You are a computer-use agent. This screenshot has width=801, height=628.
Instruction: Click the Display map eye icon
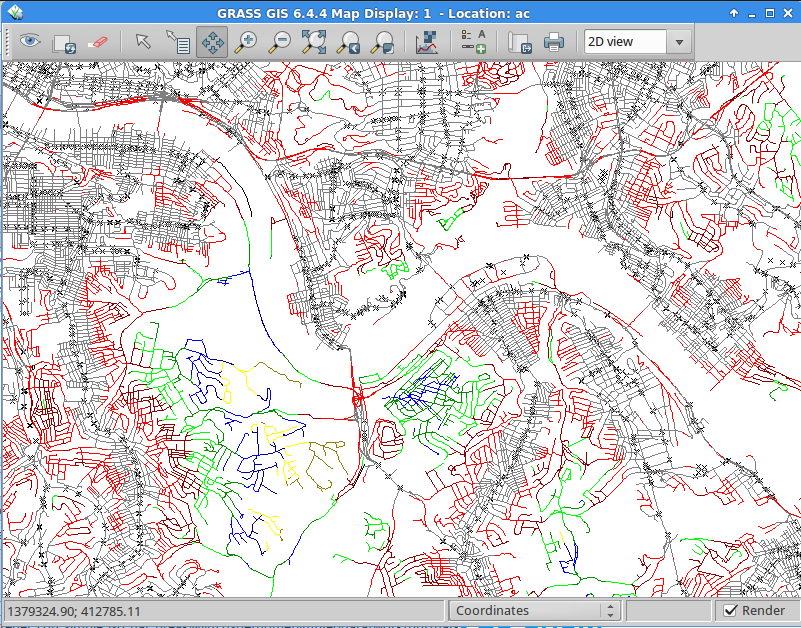pyautogui.click(x=31, y=42)
